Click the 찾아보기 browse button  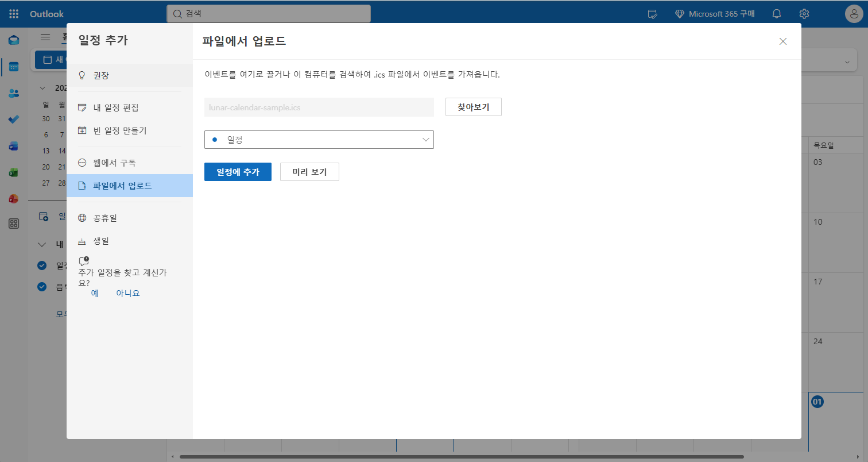pos(474,107)
